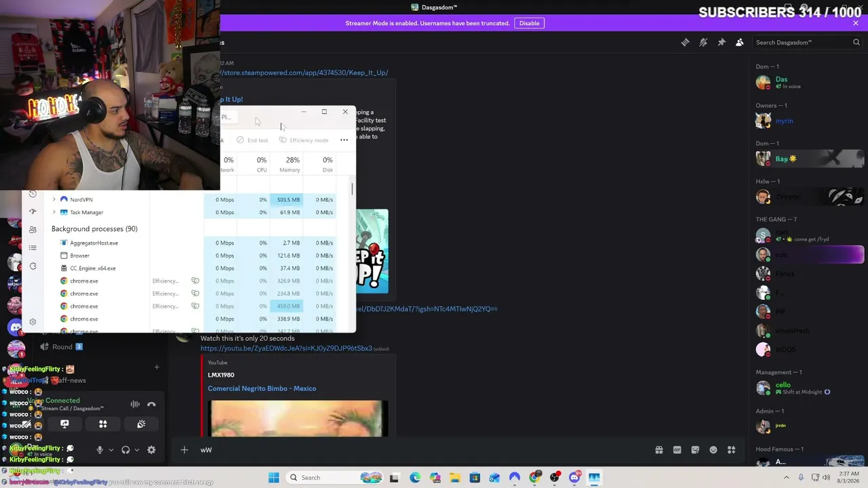Open Task Manager more options menu
Image resolution: width=868 pixels, height=488 pixels.
pos(344,140)
